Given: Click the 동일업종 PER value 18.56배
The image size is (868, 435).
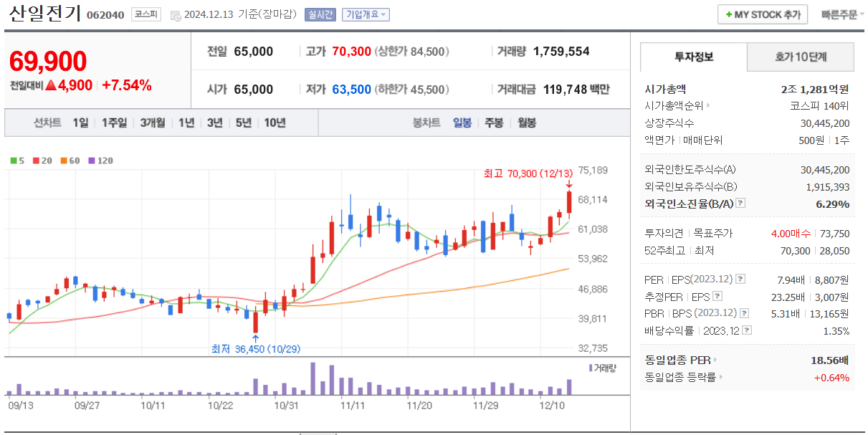Looking at the screenshot, I should [x=829, y=360].
